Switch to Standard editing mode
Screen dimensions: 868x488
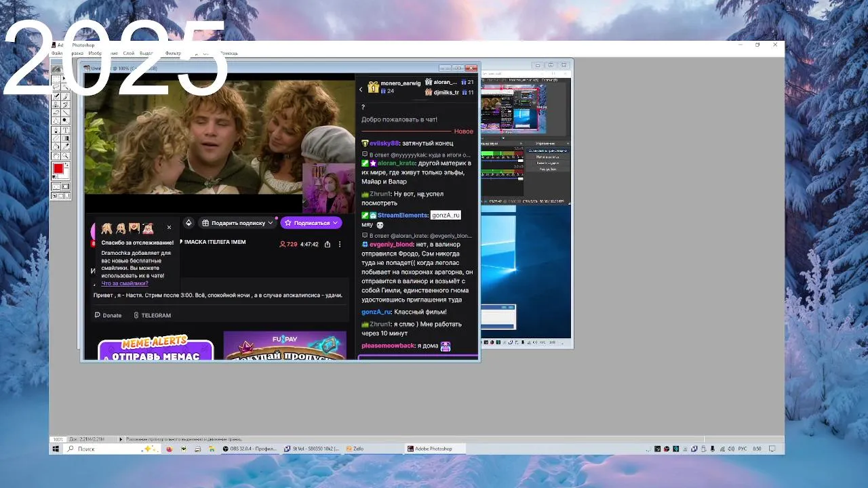[x=56, y=186]
